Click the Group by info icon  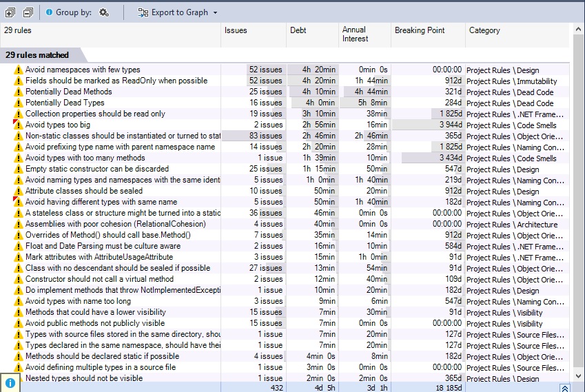tap(49, 12)
